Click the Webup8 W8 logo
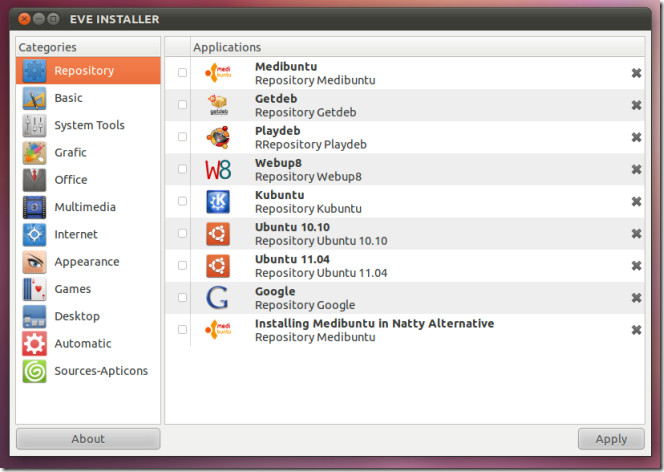664x472 pixels. click(x=218, y=169)
